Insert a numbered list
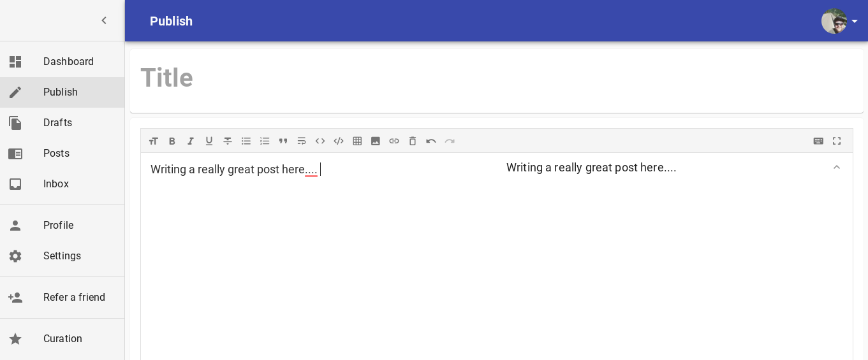The height and width of the screenshot is (360, 868). point(265,141)
